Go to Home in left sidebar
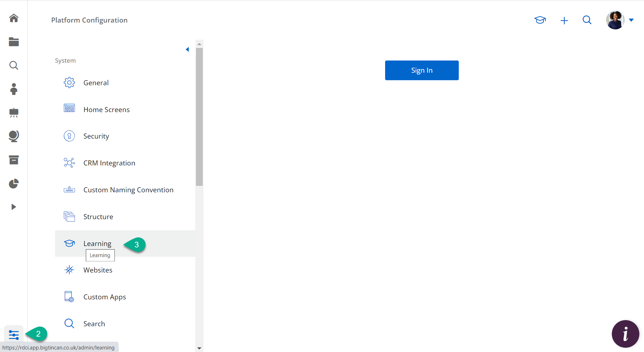 pyautogui.click(x=14, y=18)
